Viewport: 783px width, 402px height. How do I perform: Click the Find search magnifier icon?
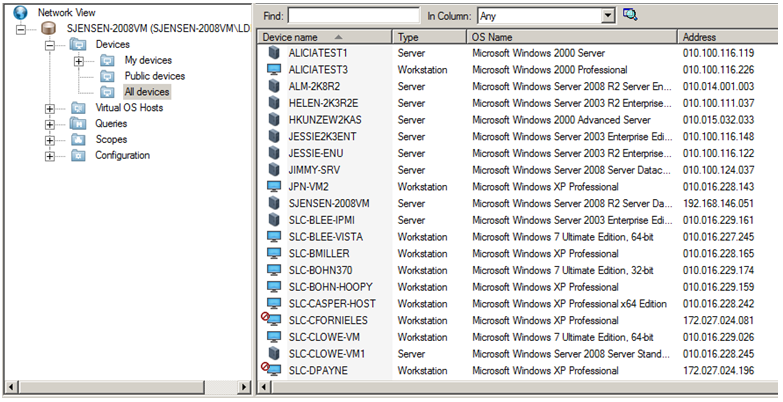tap(630, 15)
